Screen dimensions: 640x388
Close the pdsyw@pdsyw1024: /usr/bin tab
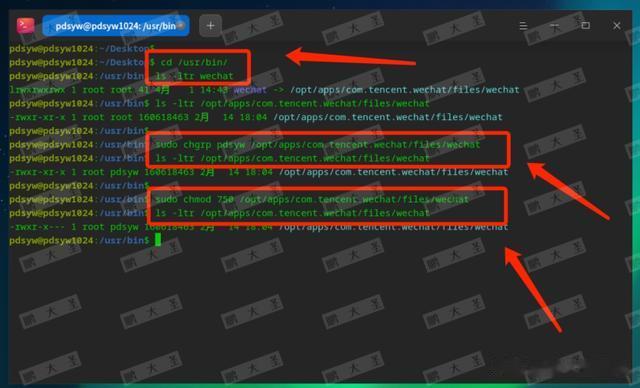pyautogui.click(x=181, y=25)
